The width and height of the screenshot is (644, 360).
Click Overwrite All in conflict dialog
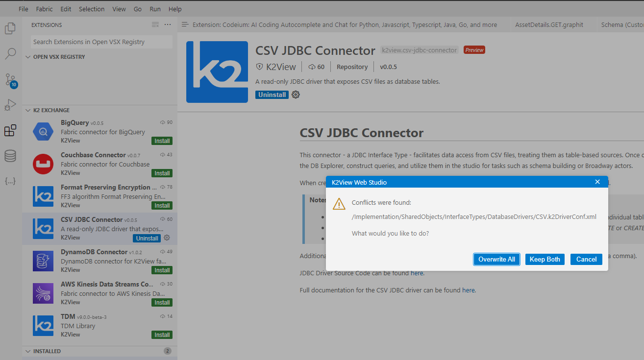pos(496,259)
